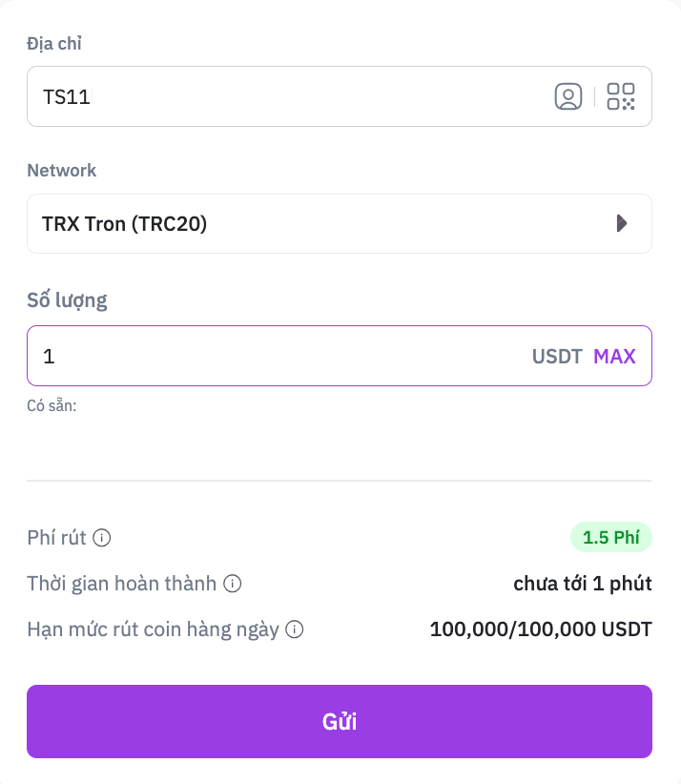
Task: Click the chưa tới 1 phút value
Action: click(x=582, y=584)
